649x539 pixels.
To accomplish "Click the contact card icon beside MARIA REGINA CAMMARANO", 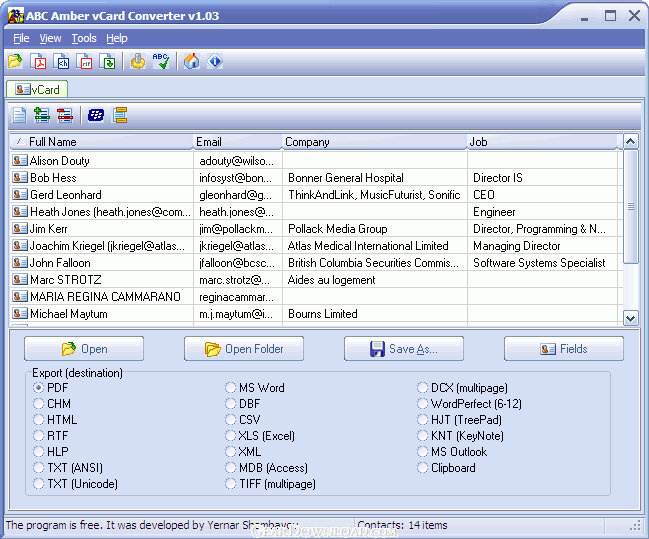I will (x=20, y=296).
